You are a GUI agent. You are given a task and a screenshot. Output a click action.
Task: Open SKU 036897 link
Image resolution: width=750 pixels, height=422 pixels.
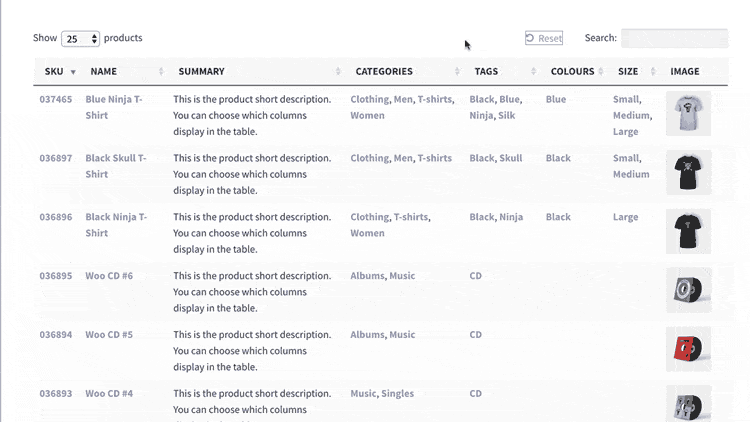coord(55,158)
